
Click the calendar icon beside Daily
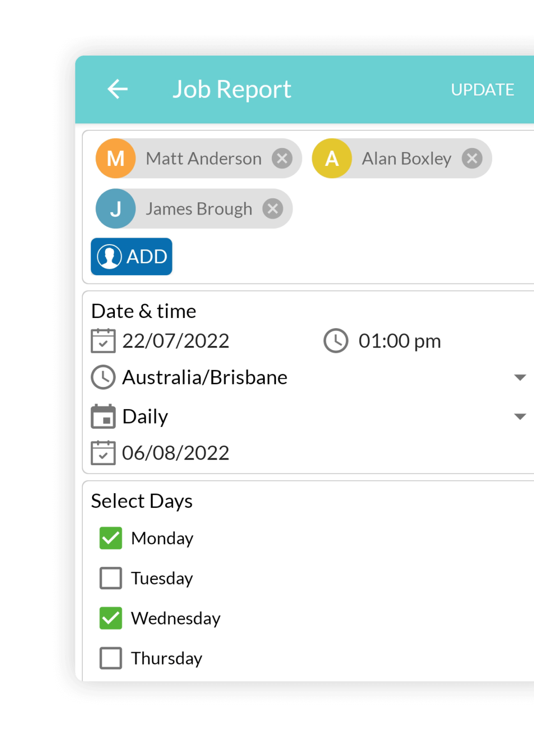pos(103,416)
